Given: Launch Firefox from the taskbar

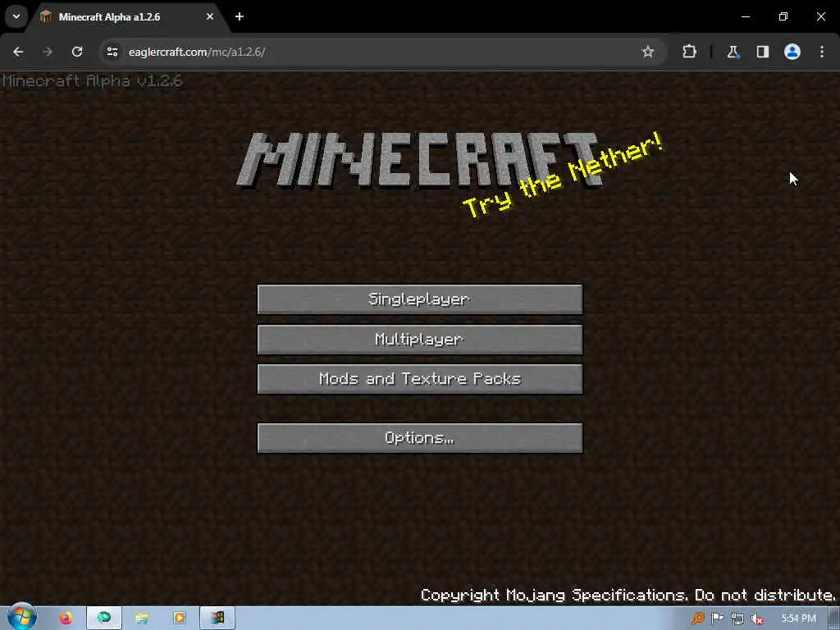Looking at the screenshot, I should [x=66, y=619].
